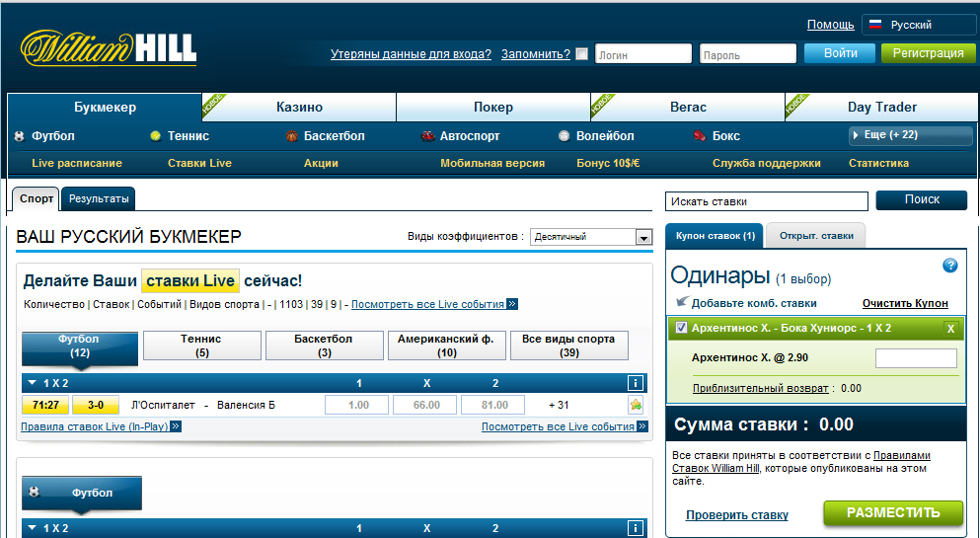Open the Автоспорт sport link
980x538 pixels.
coord(461,136)
